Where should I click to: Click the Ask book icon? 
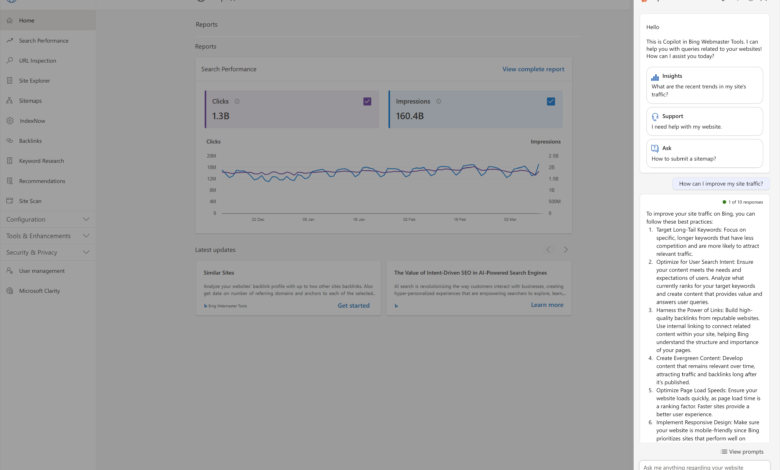tap(655, 148)
